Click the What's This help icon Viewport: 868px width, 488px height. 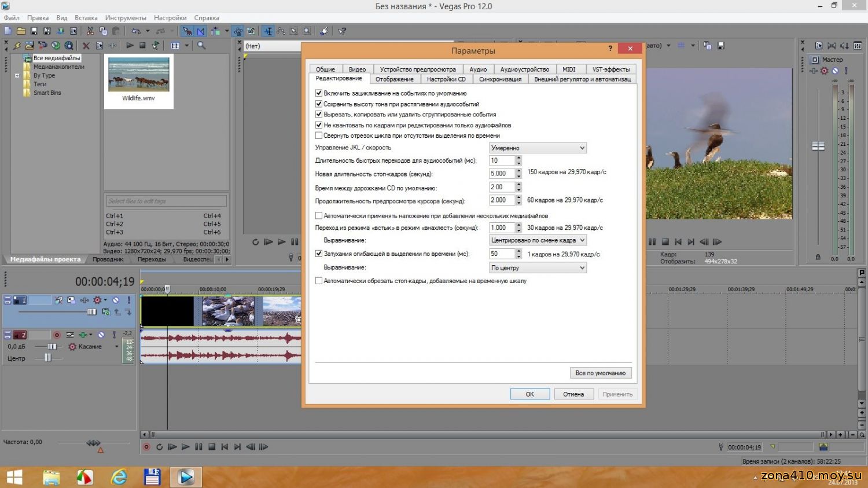(x=342, y=31)
